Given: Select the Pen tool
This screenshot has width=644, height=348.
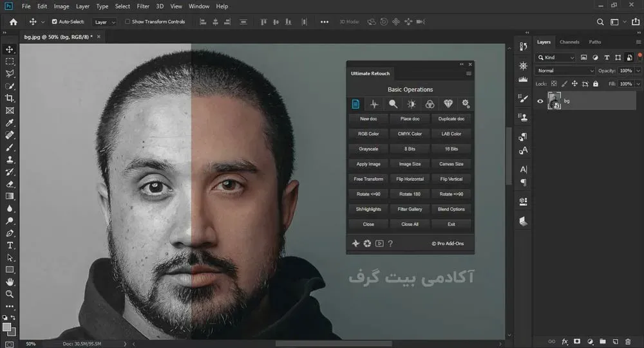Looking at the screenshot, I should point(10,233).
